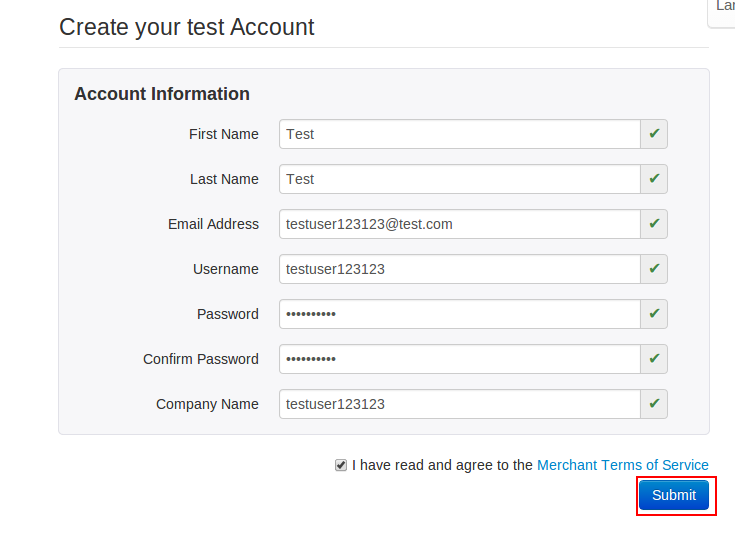Click the Username validation checkmark icon
The width and height of the screenshot is (735, 536).
[654, 269]
